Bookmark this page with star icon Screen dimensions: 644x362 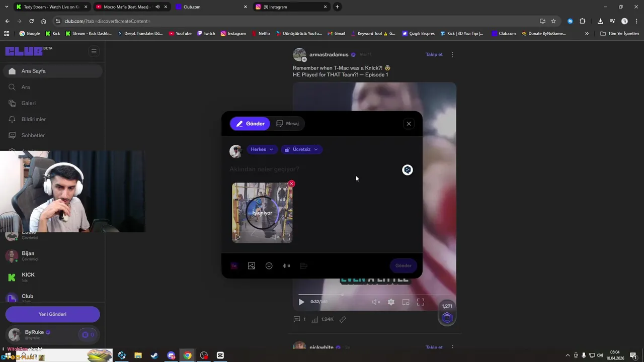(x=553, y=21)
